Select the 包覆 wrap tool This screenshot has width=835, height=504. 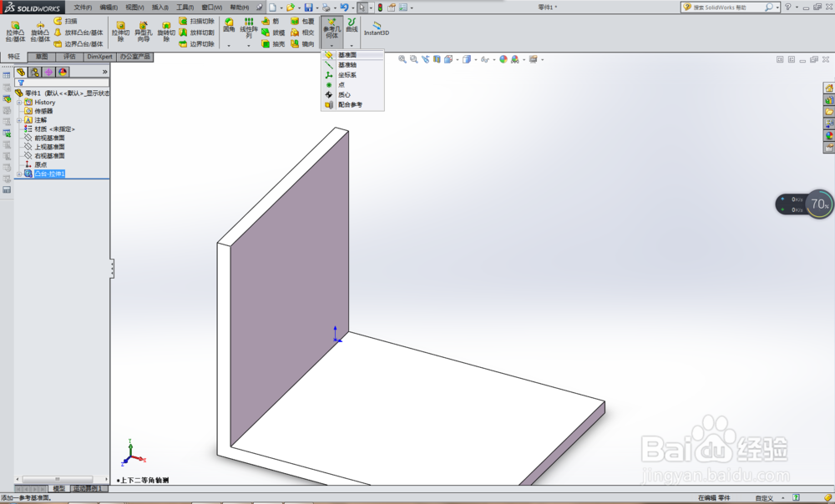[302, 21]
